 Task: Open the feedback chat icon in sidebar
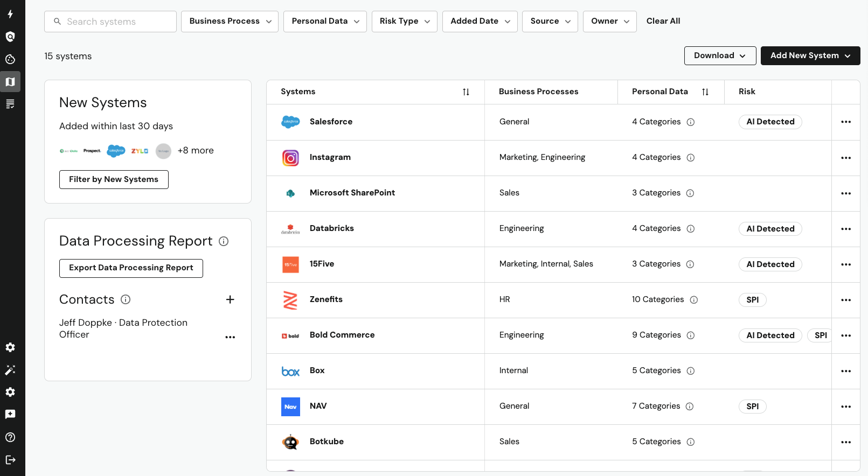click(10, 414)
